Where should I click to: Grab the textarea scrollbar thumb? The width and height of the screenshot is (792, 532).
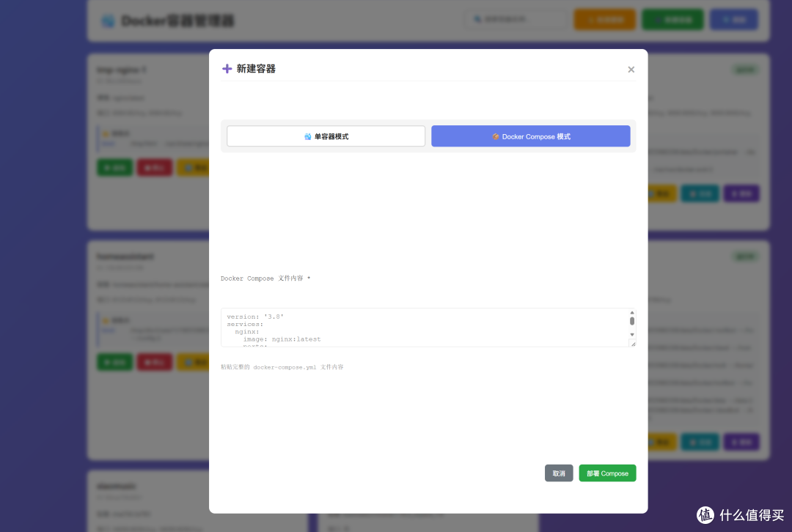click(632, 321)
